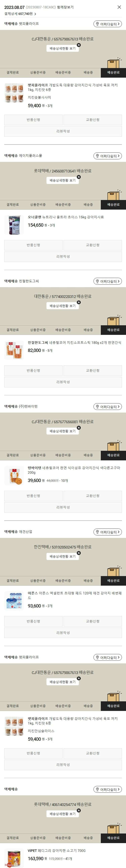Open the 아몬스 엑셀런트 pad product title link
Viewport: 126px width, 868px height.
[75, 595]
